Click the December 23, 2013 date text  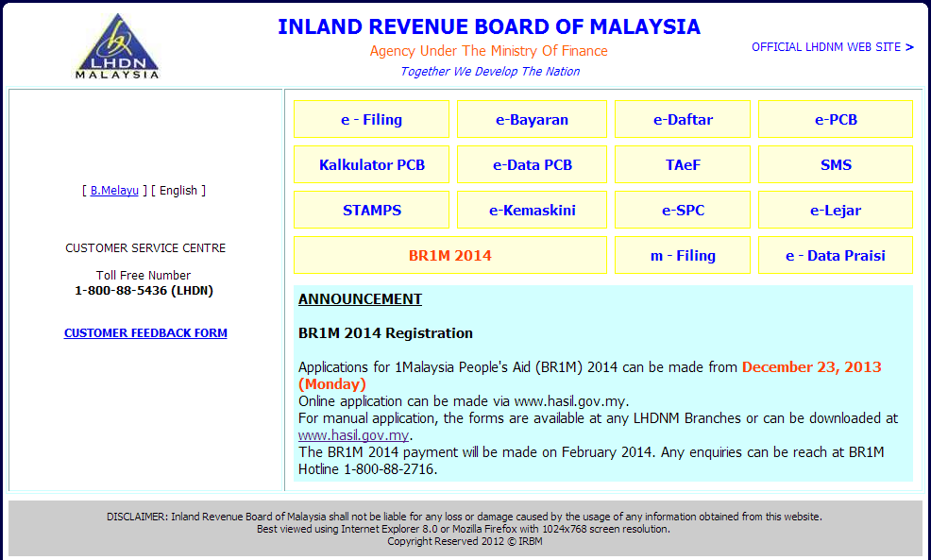pos(812,367)
